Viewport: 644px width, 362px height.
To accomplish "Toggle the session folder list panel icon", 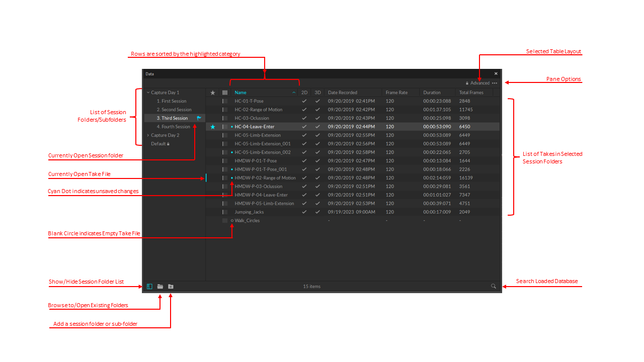I will coord(149,287).
